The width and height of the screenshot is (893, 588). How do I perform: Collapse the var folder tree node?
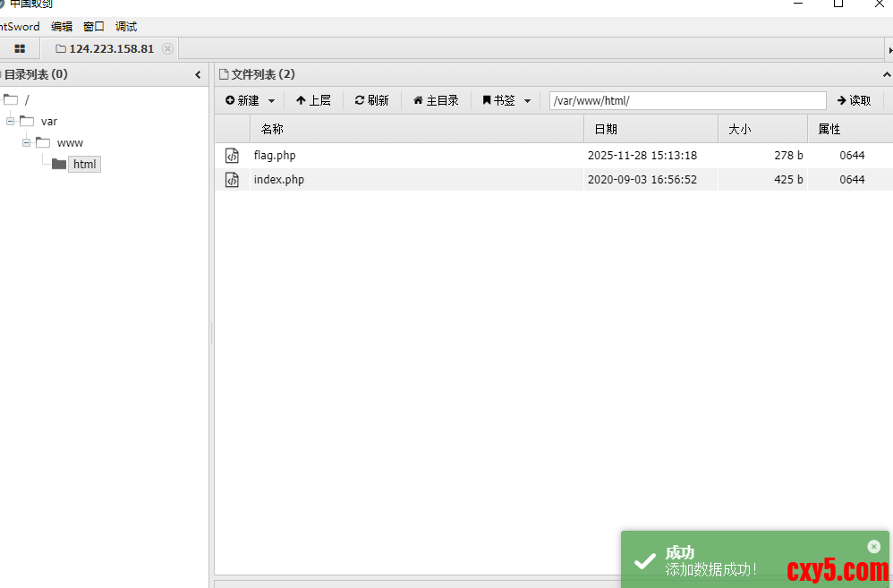tap(11, 121)
